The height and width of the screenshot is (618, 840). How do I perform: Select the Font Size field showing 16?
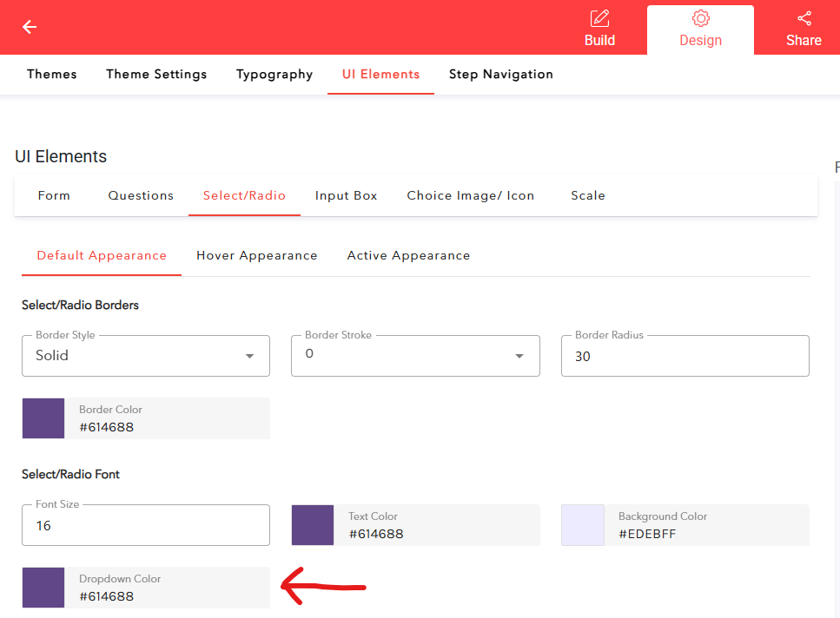coord(145,525)
